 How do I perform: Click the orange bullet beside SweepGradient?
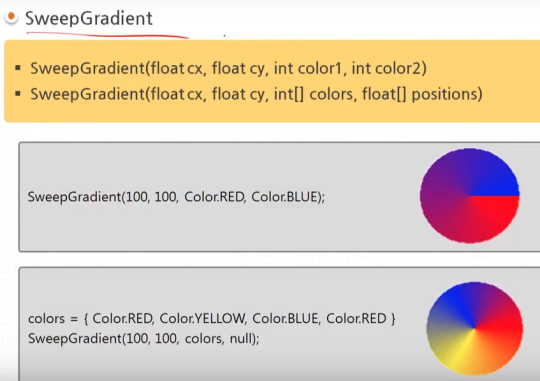11,17
